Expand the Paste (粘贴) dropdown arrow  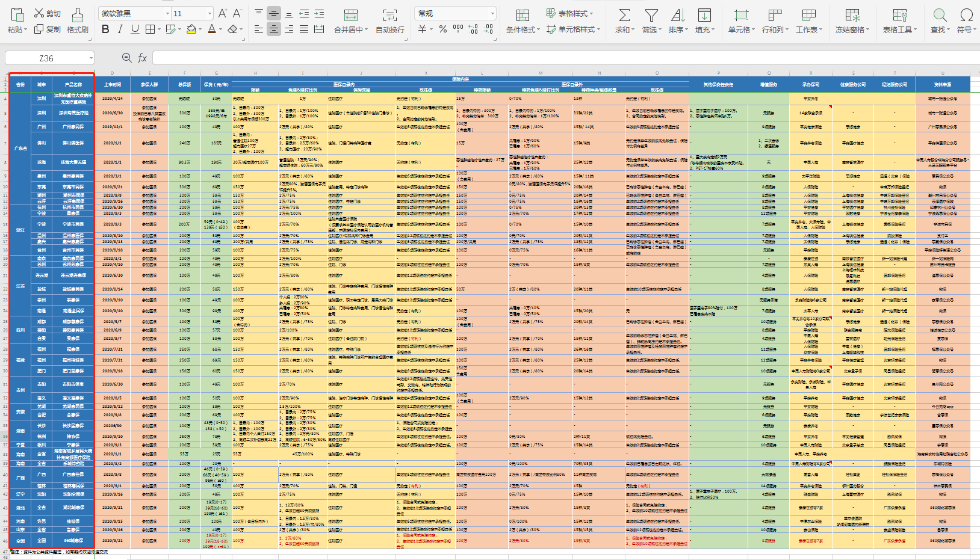click(26, 29)
